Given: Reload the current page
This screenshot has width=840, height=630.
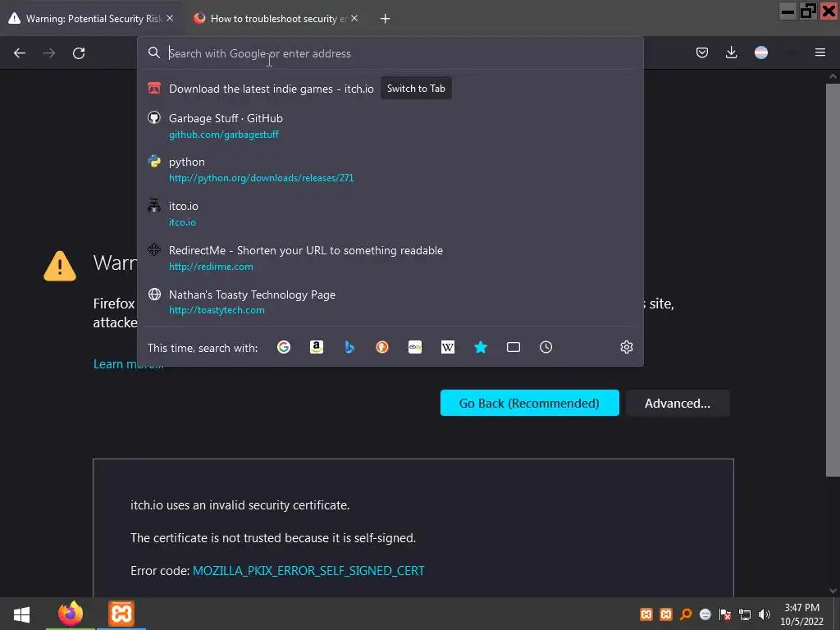Looking at the screenshot, I should pos(79,53).
